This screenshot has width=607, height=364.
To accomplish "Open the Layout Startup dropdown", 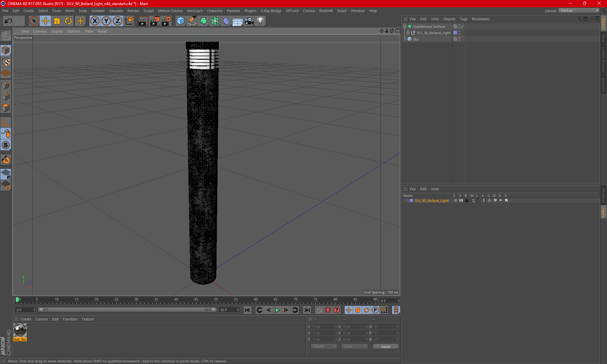I will click(579, 10).
